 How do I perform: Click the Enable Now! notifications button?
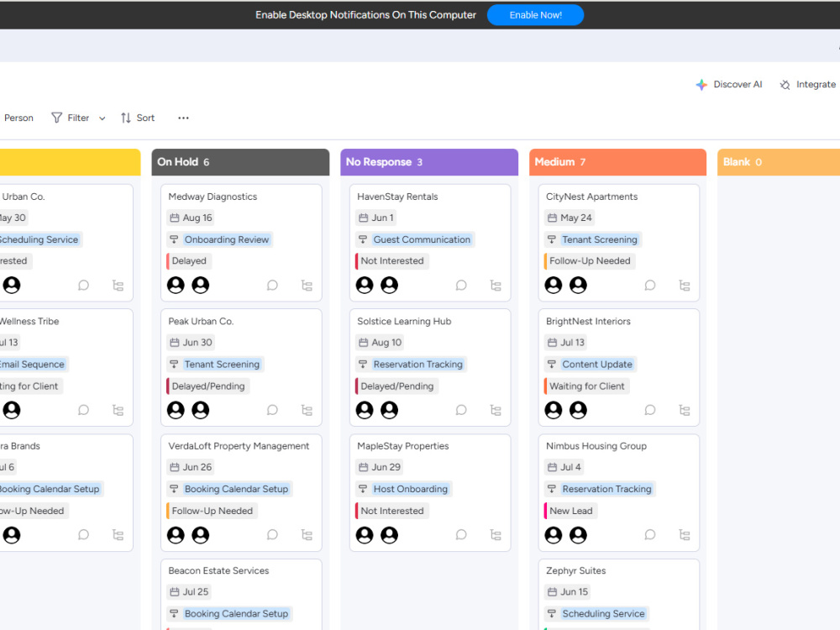click(x=534, y=15)
